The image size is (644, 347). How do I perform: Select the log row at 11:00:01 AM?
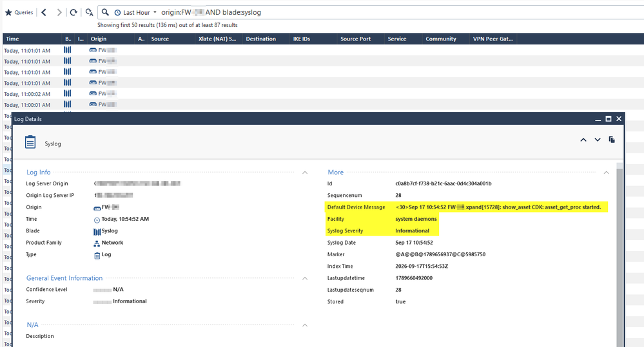coord(322,104)
